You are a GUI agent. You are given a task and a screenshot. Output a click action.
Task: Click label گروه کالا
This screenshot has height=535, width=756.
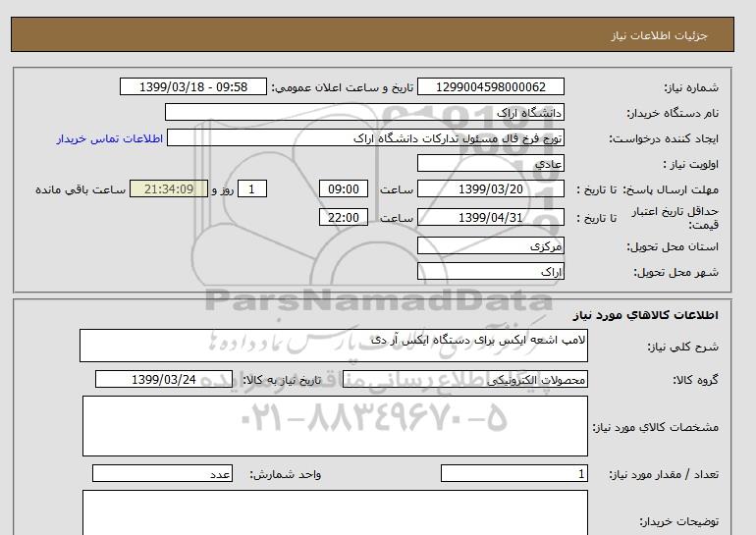tap(695, 380)
